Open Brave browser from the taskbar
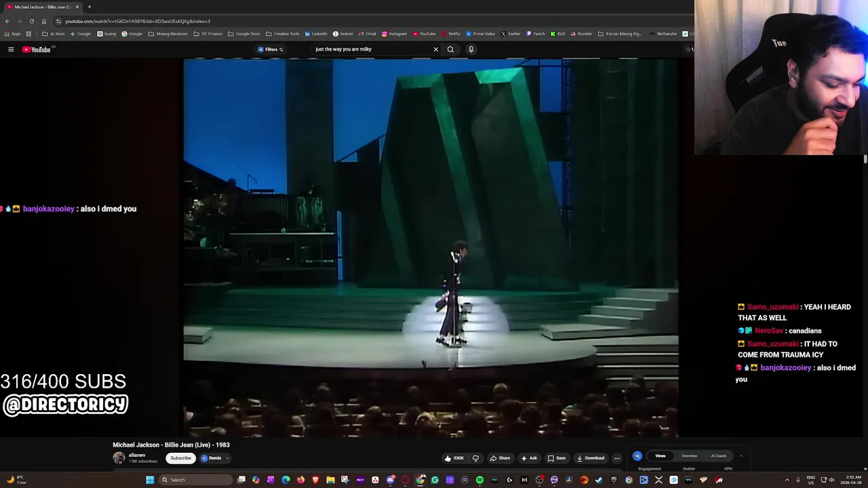The height and width of the screenshot is (488, 868). point(315,480)
